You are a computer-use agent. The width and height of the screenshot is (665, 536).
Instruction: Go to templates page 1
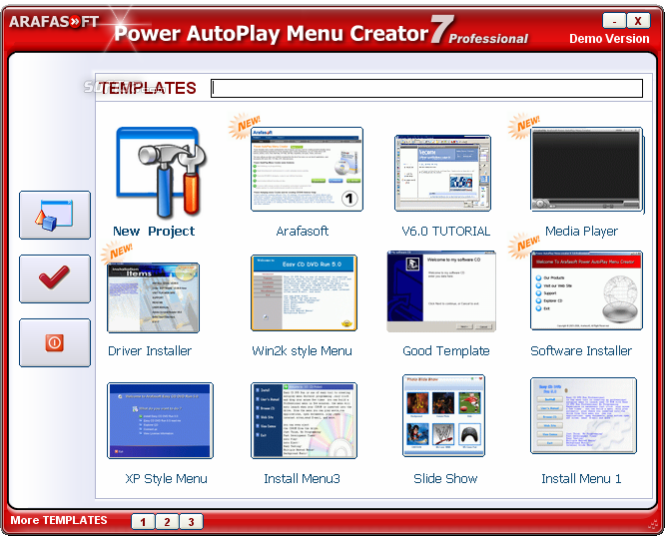click(143, 522)
